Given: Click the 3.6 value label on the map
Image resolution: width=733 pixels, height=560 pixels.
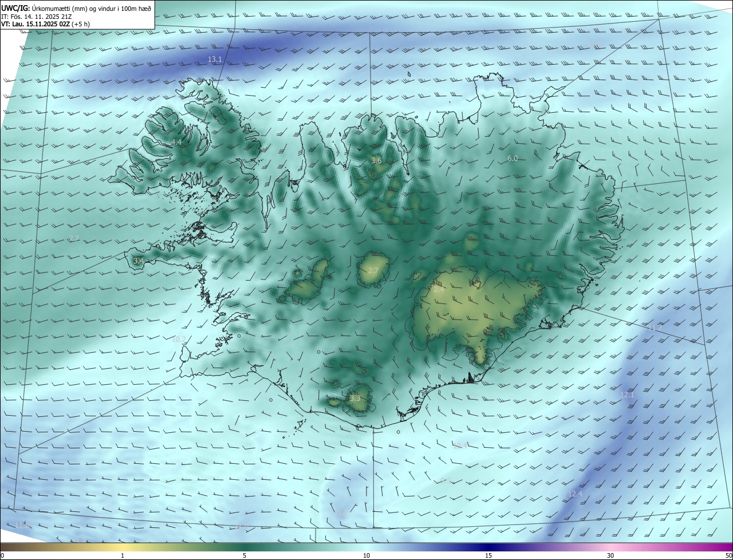Looking at the screenshot, I should pos(376,161).
